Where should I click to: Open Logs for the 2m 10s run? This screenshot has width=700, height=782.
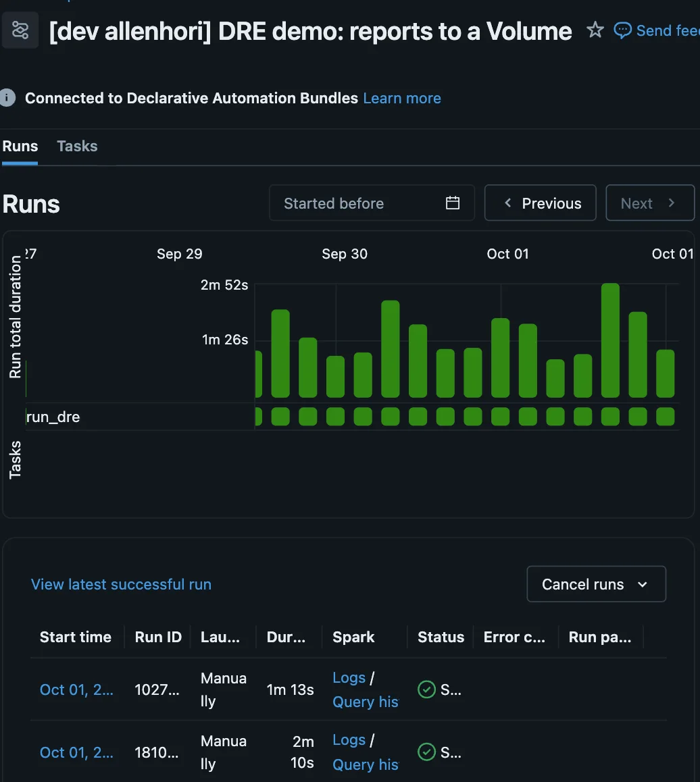[349, 740]
